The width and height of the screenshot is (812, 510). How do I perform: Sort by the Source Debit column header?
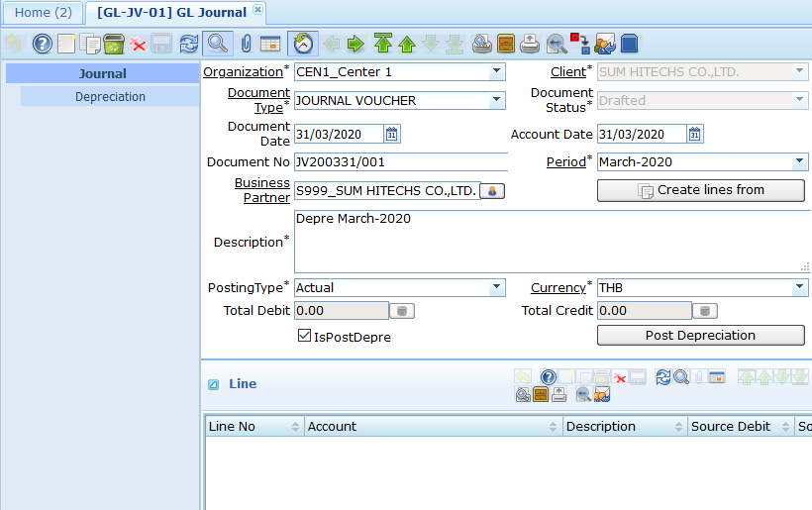pos(741,426)
